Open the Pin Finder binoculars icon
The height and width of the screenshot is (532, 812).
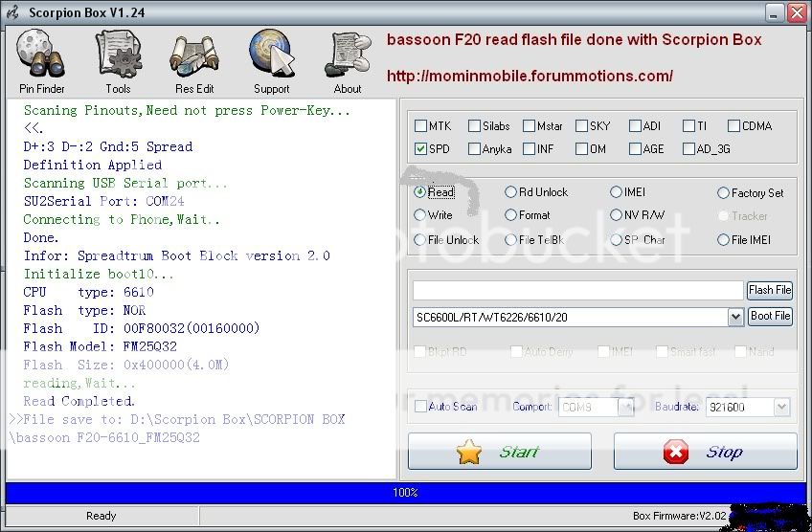click(41, 54)
